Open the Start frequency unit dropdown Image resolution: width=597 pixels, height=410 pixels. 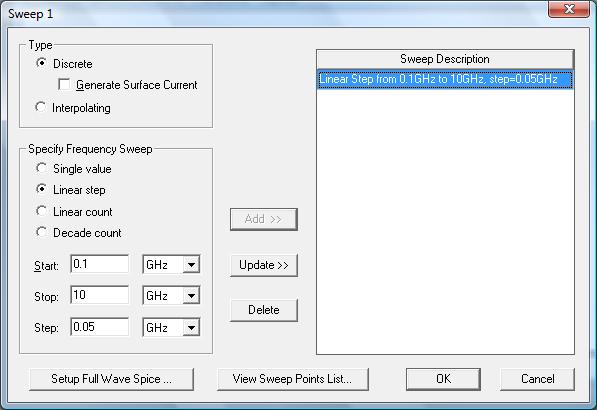coord(191,264)
